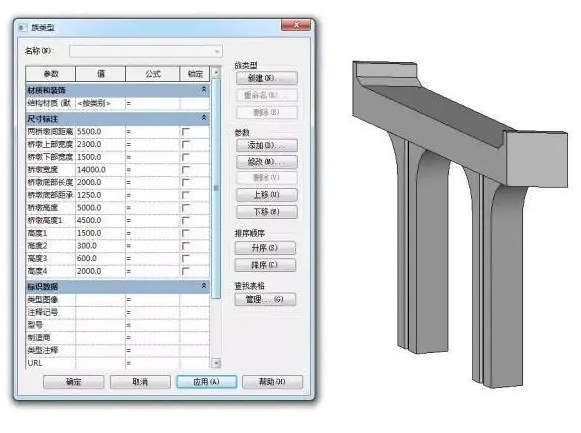Enable lock checkbox for 高度2 300.0
The height and width of the screenshot is (433, 581).
point(186,246)
